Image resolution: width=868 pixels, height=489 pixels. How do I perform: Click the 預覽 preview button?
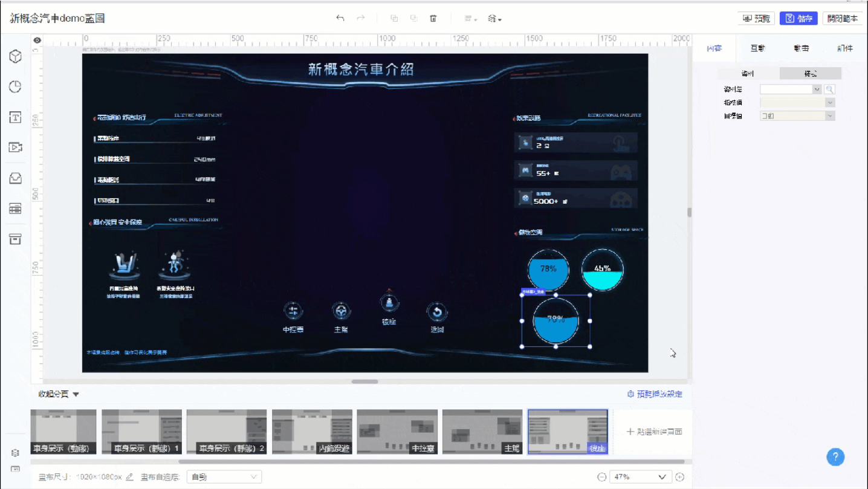point(756,18)
